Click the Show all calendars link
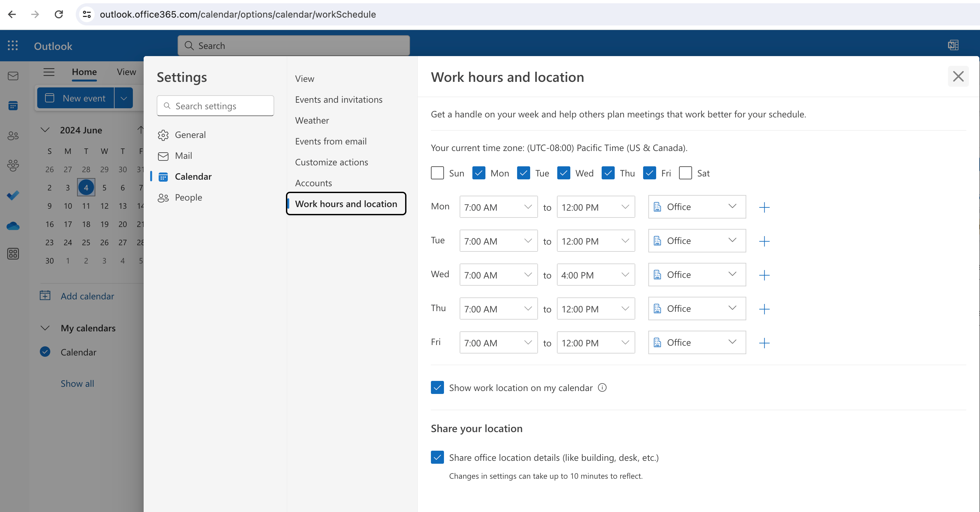The width and height of the screenshot is (980, 512). pyautogui.click(x=77, y=384)
